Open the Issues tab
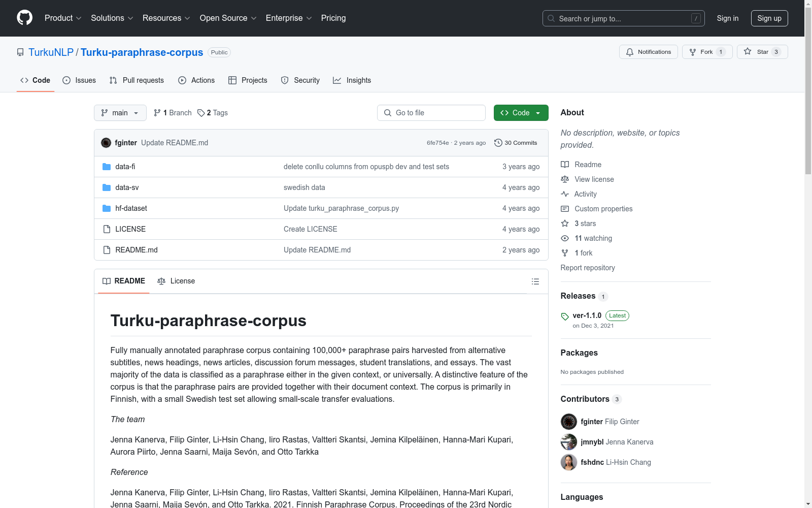Image resolution: width=812 pixels, height=508 pixels. point(79,80)
